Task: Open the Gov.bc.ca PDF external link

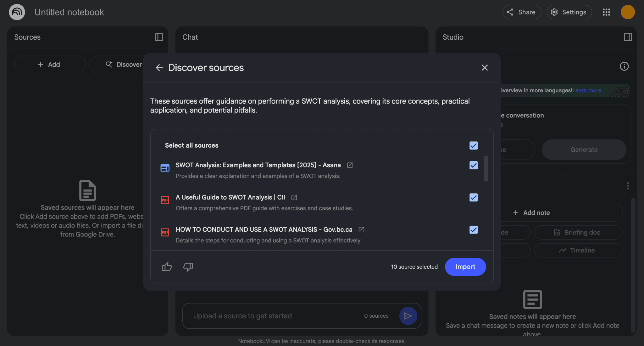Action: (x=361, y=230)
